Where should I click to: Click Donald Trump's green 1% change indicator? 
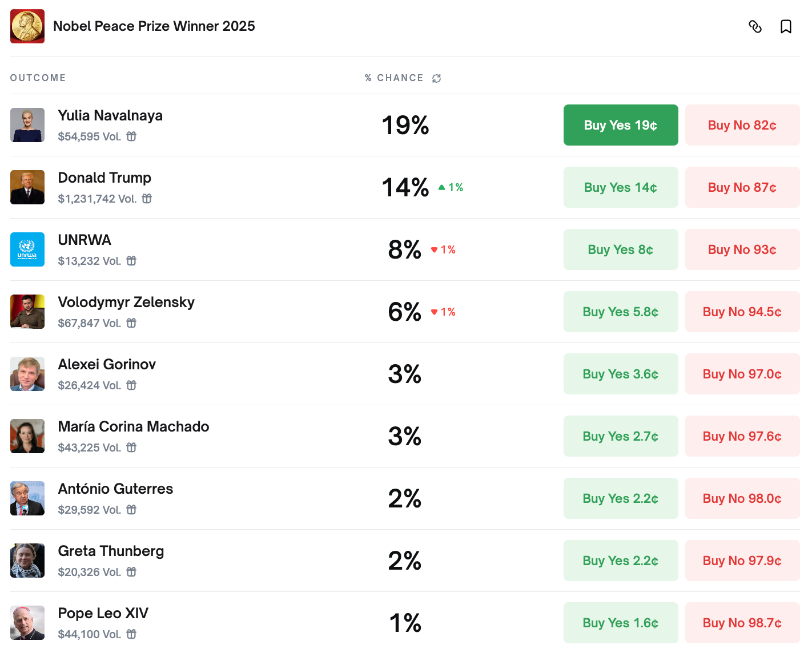pyautogui.click(x=451, y=187)
